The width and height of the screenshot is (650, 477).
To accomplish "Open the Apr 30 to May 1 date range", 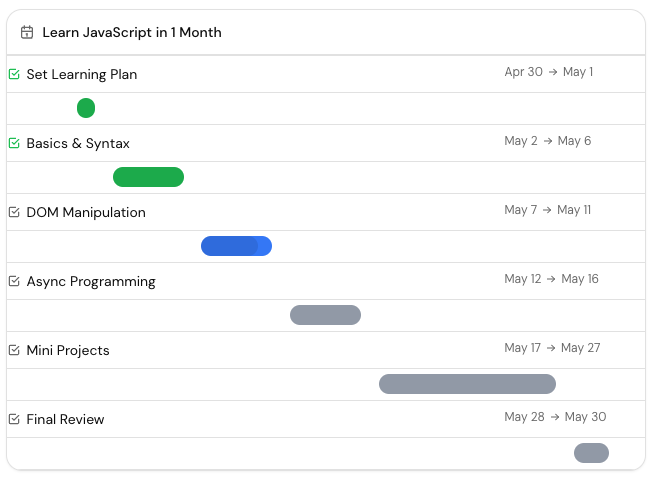I will pyautogui.click(x=548, y=72).
